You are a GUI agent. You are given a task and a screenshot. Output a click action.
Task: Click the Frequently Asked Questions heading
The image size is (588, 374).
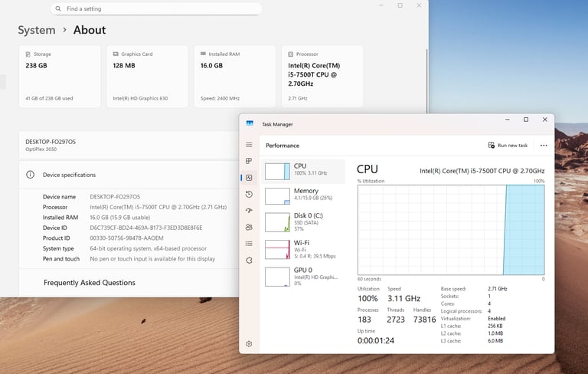click(90, 283)
